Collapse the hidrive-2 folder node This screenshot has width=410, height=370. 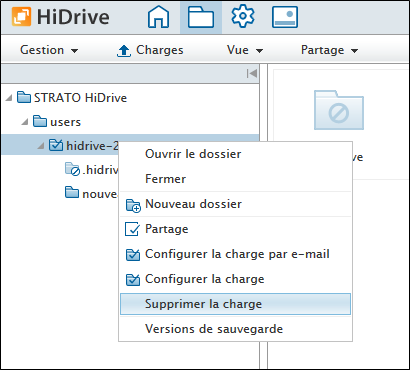pos(41,146)
